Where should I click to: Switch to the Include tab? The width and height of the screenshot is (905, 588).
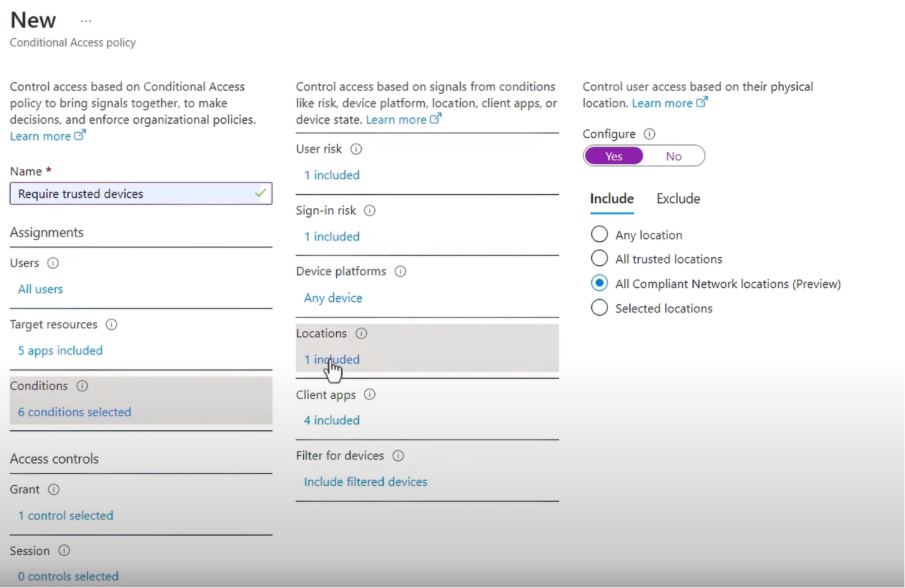pyautogui.click(x=612, y=199)
